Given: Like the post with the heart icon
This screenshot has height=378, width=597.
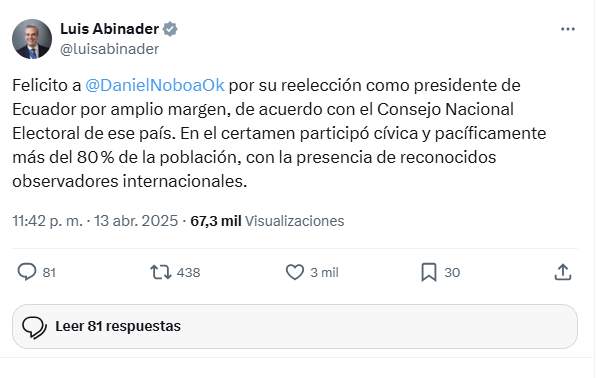Looking at the screenshot, I should pos(295,272).
